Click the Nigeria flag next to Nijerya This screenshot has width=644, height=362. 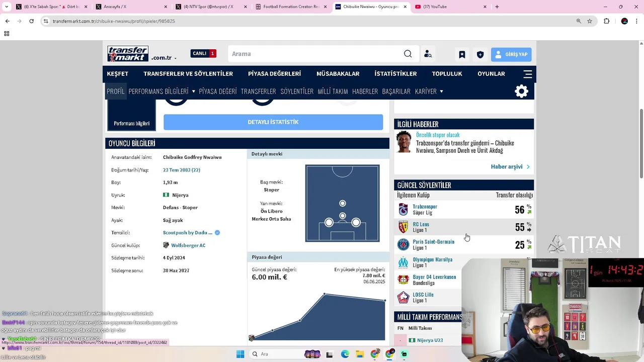[x=166, y=195]
